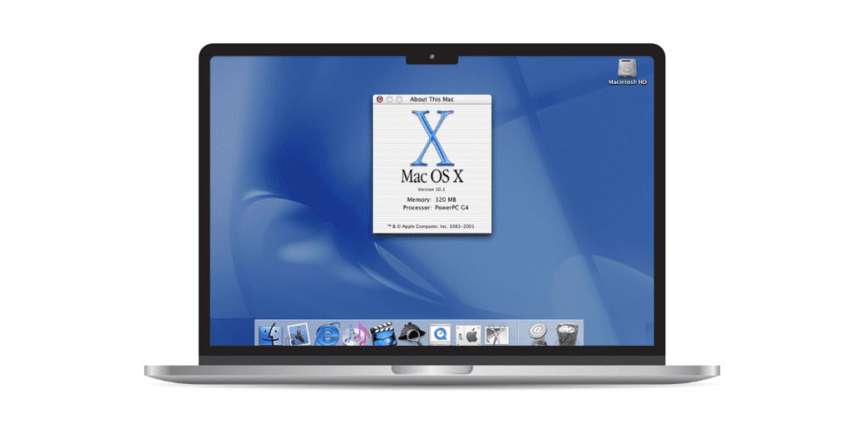Zoom the About This Mac window
Screen dimensions: 868x434
tap(399, 99)
